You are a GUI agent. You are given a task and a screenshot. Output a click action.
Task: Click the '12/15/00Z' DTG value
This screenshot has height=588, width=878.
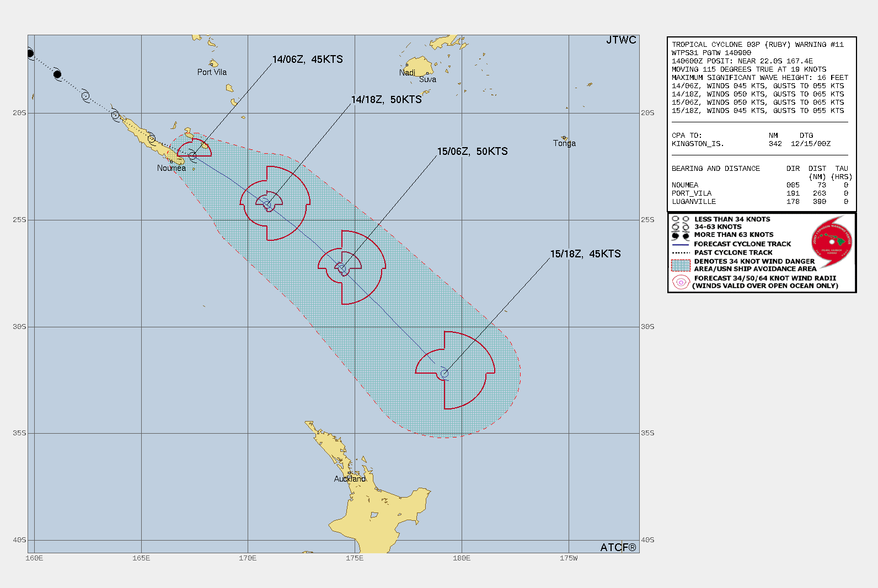811,144
